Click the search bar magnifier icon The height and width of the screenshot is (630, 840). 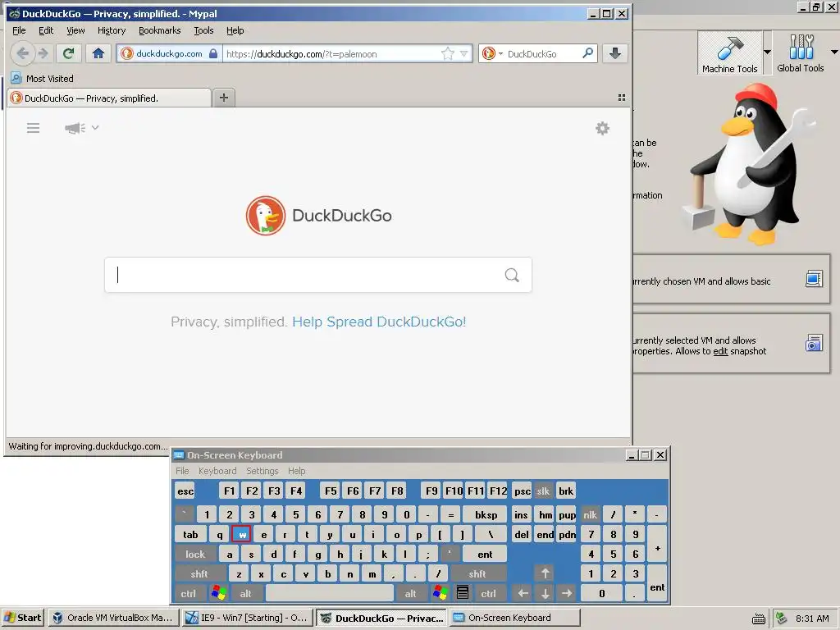pos(587,53)
